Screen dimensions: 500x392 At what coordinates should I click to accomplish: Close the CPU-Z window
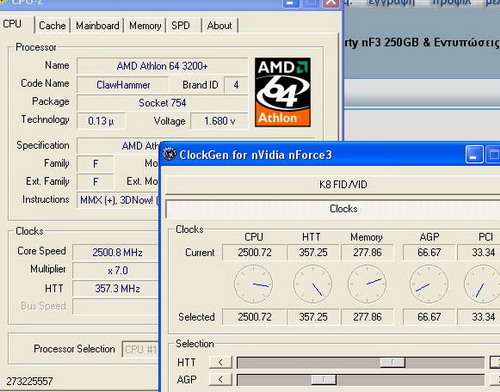click(331, 3)
